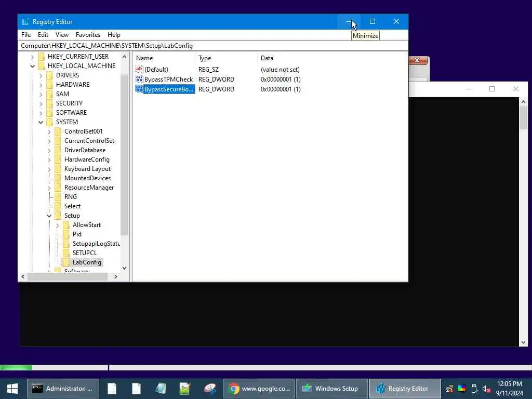This screenshot has height=399, width=532.
Task: Click the registry path address bar
Action: (212, 46)
